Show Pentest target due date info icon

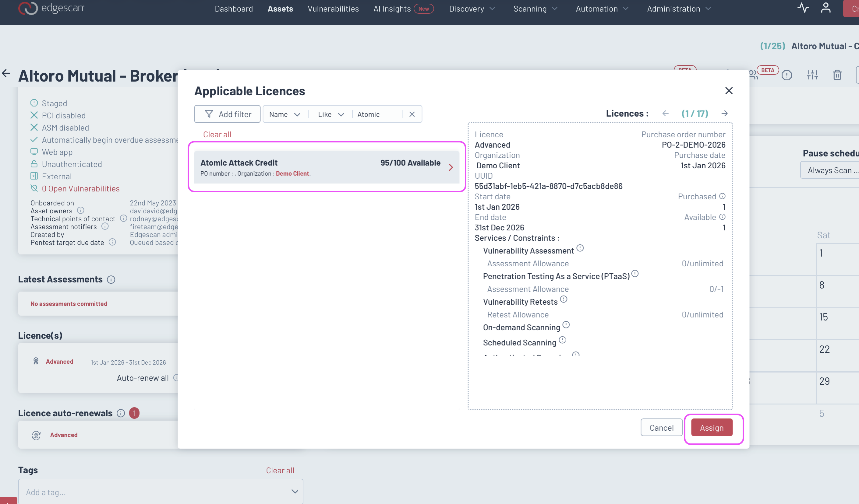tap(112, 242)
